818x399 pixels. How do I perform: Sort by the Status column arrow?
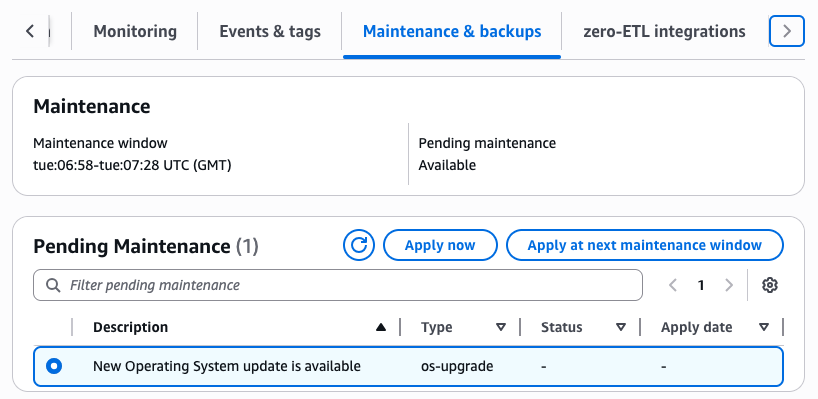pos(620,328)
